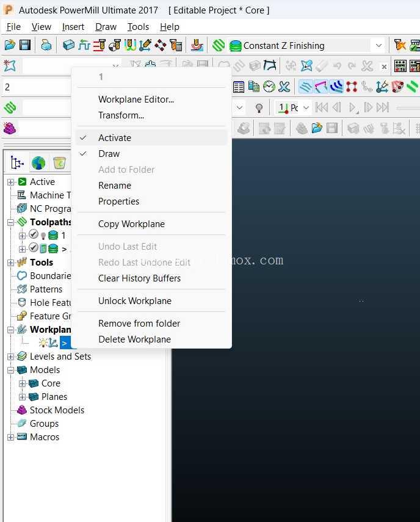Open Tool Axis icon
Image resolution: width=420 pixels, height=522 pixels.
(145, 45)
